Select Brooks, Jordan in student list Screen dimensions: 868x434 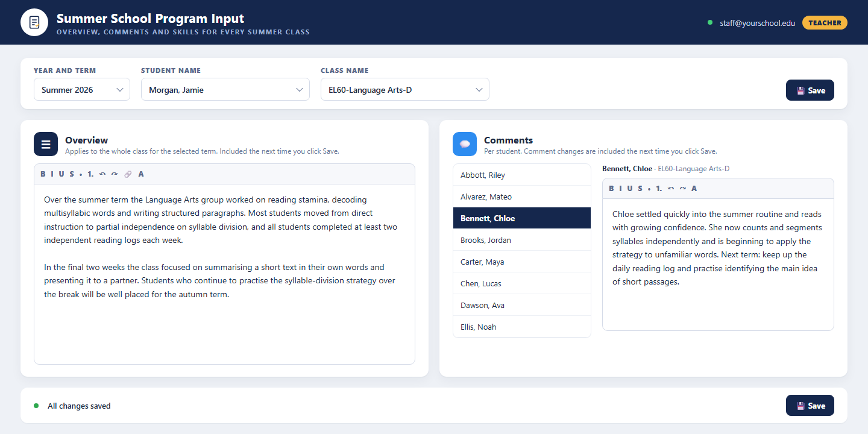pos(522,240)
